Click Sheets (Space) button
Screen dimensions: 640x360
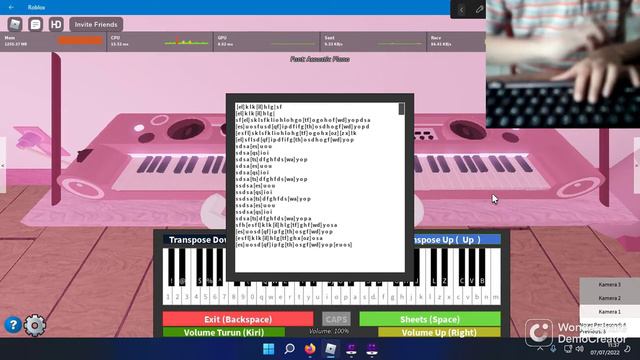[x=430, y=319]
